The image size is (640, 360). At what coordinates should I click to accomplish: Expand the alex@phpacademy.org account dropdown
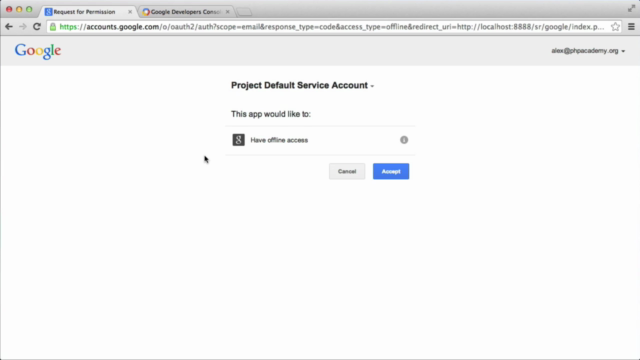[588, 51]
